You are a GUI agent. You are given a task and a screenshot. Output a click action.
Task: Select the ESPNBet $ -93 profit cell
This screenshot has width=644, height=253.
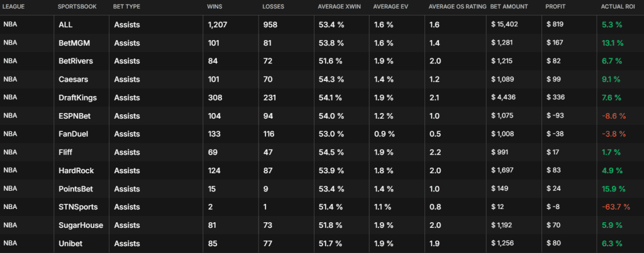[x=555, y=116]
